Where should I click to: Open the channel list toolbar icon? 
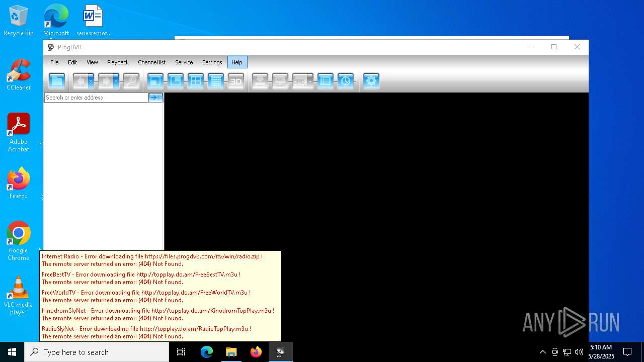[326, 81]
